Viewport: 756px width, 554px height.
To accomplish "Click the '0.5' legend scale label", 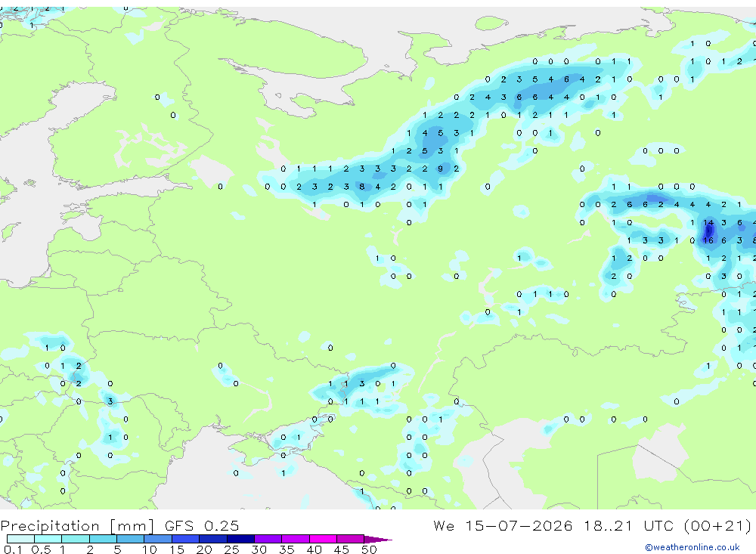I will (x=41, y=549).
